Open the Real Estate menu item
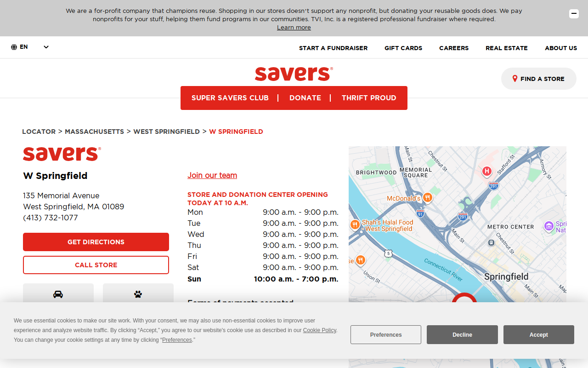The height and width of the screenshot is (368, 588). [507, 48]
